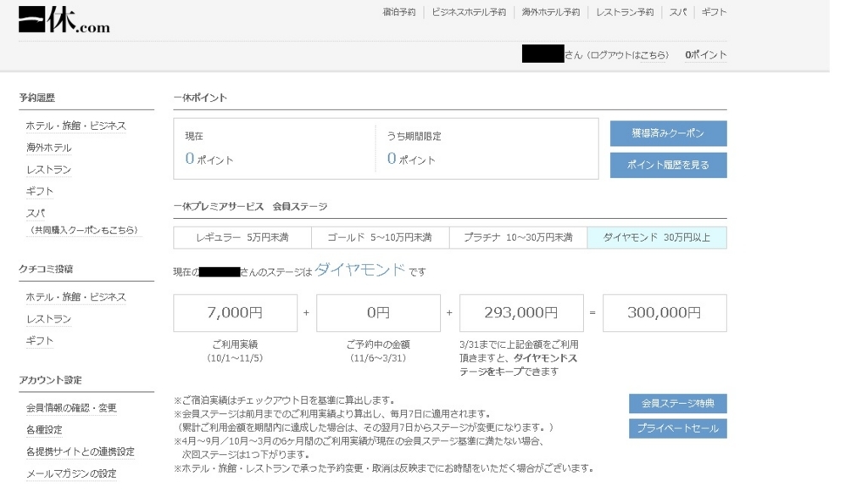Click the 一休プレミアサービス 会員ステージ heading

click(250, 206)
